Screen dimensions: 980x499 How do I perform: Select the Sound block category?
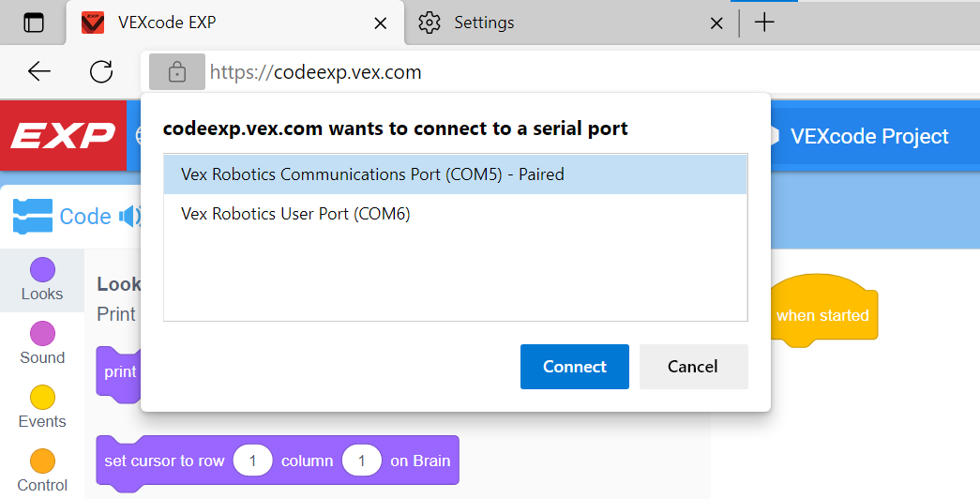pyautogui.click(x=42, y=344)
